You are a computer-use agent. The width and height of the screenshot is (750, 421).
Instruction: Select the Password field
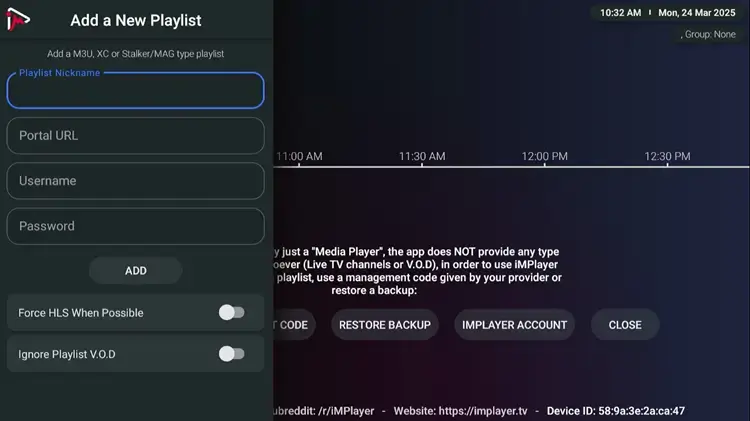click(x=135, y=226)
